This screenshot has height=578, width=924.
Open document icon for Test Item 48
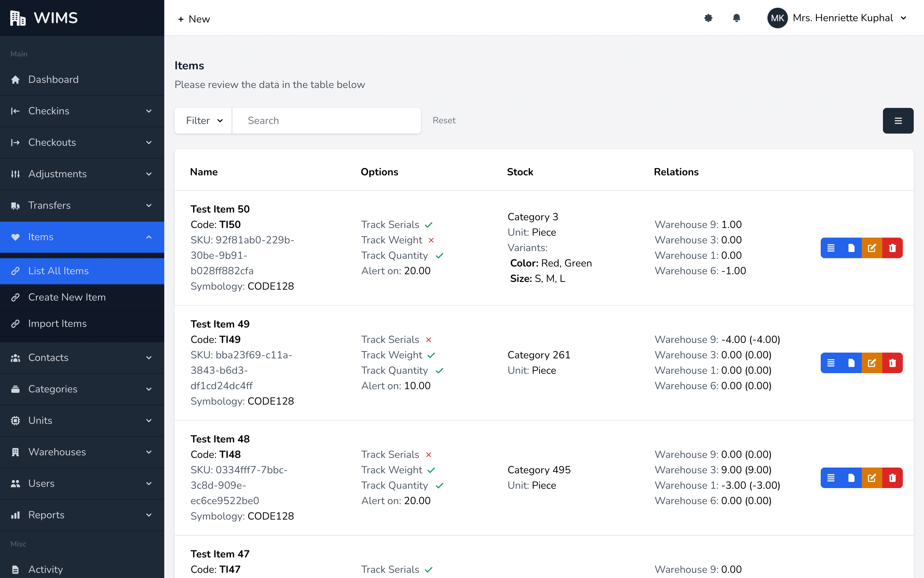tap(851, 478)
